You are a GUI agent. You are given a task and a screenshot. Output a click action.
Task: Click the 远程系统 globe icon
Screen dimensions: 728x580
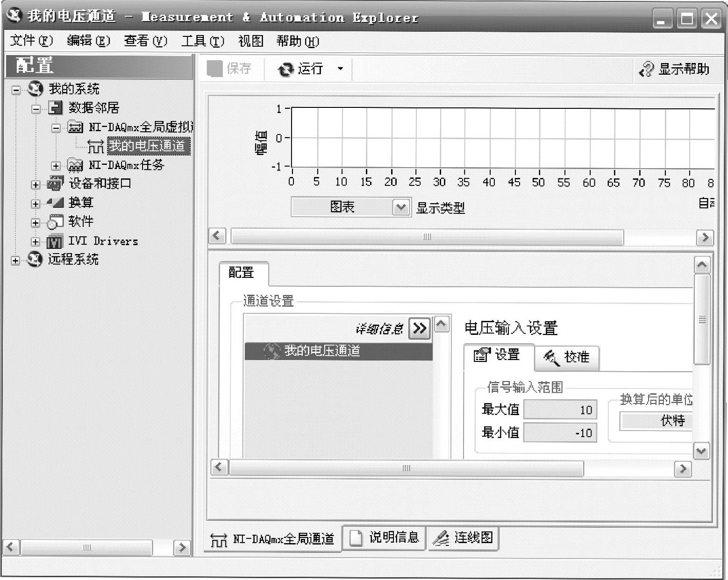point(35,259)
